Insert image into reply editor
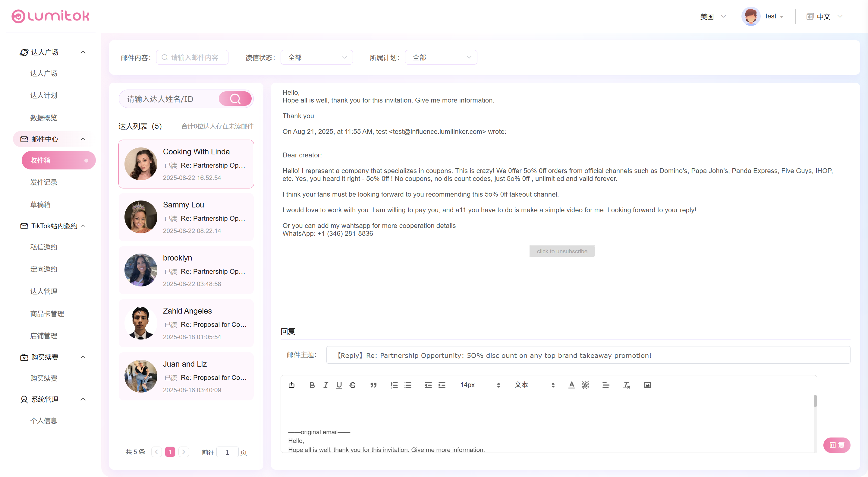868x477 pixels. click(x=647, y=385)
